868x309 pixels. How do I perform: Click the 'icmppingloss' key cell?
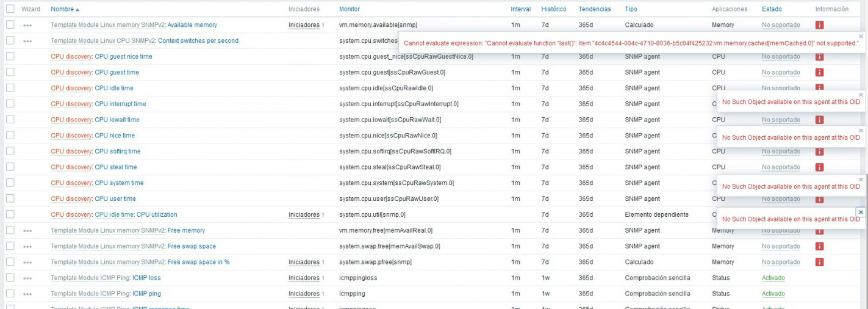click(x=358, y=278)
